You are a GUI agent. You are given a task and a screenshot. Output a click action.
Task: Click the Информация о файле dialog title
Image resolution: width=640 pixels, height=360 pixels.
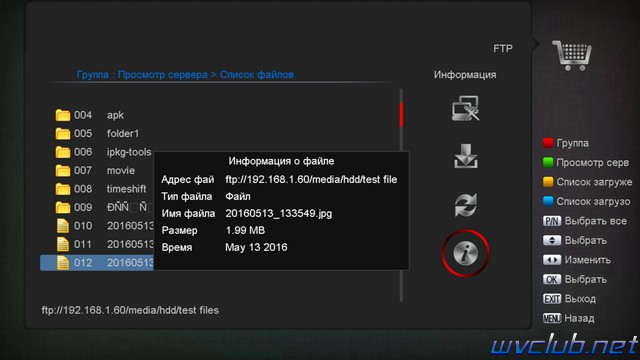[x=281, y=161]
